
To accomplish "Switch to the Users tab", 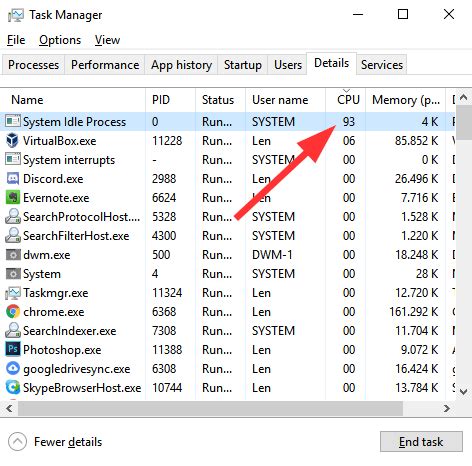I will tap(288, 65).
